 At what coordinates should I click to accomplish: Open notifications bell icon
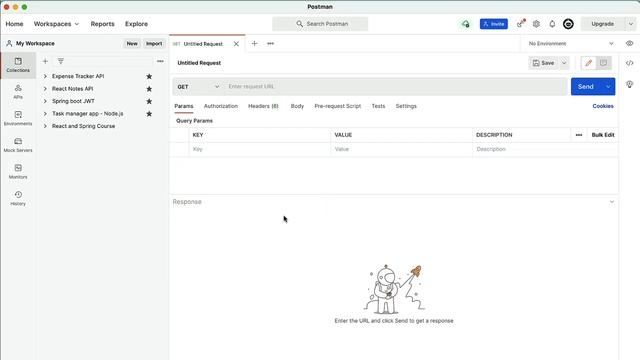(x=552, y=24)
